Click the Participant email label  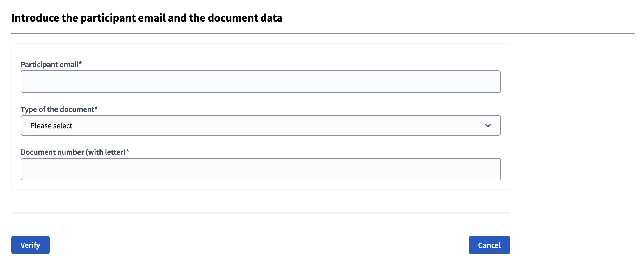[x=51, y=64]
